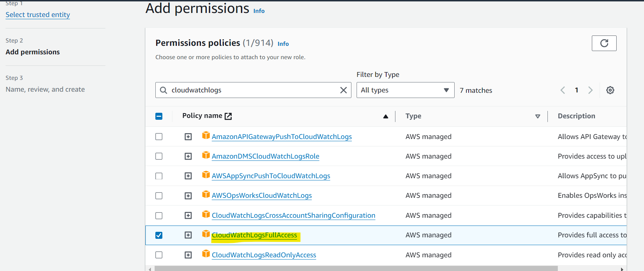Open AWSAppSyncPushToCloudWatchLogs policy link
This screenshot has height=271, width=644.
[x=271, y=176]
